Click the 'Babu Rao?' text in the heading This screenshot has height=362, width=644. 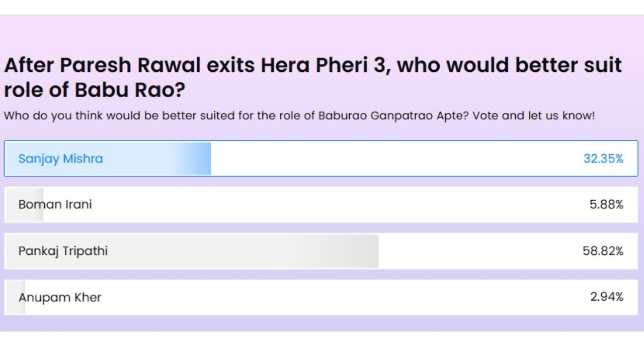click(x=130, y=90)
